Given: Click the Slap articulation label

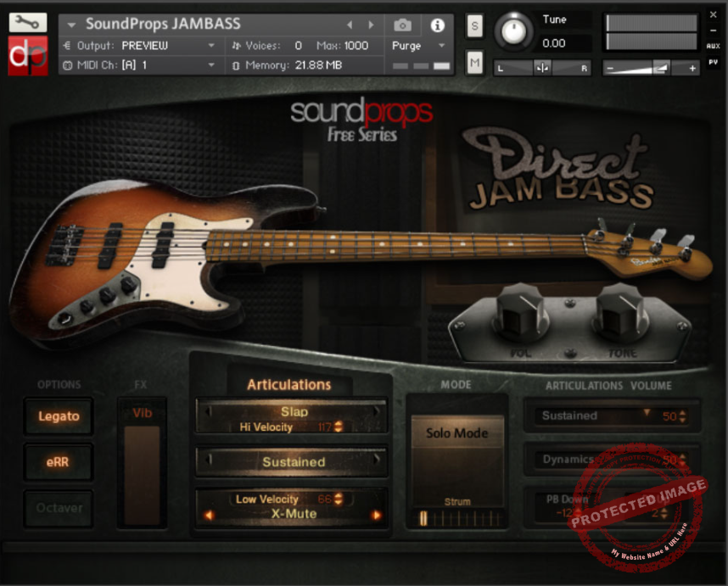Looking at the screenshot, I should (294, 411).
